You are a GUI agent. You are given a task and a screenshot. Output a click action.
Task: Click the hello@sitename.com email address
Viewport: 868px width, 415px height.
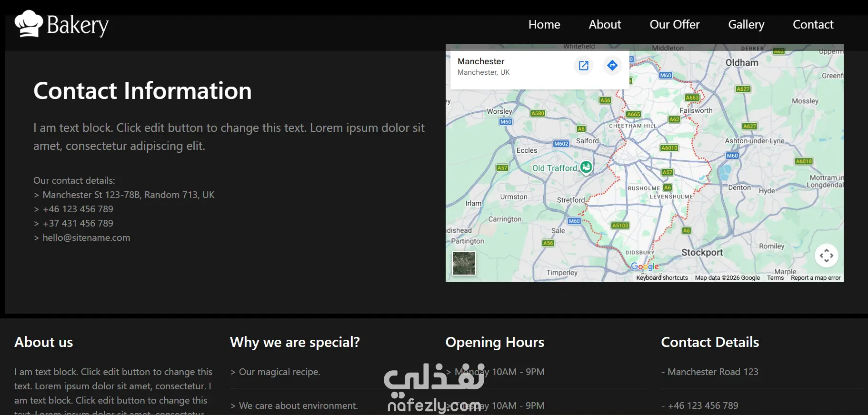pyautogui.click(x=86, y=237)
